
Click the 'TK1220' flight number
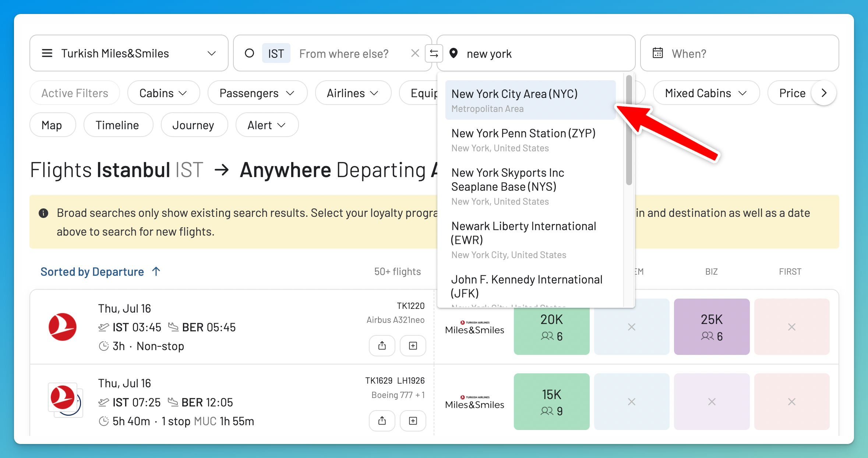coord(410,306)
